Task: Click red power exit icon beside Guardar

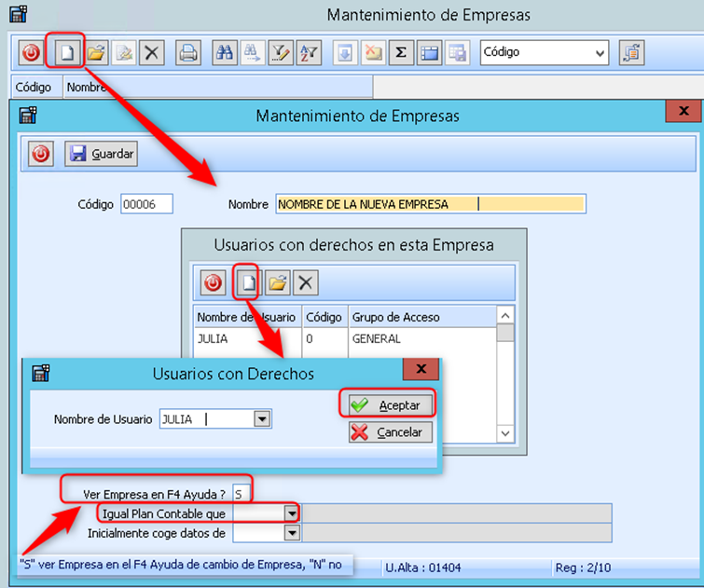Action: coord(41,154)
